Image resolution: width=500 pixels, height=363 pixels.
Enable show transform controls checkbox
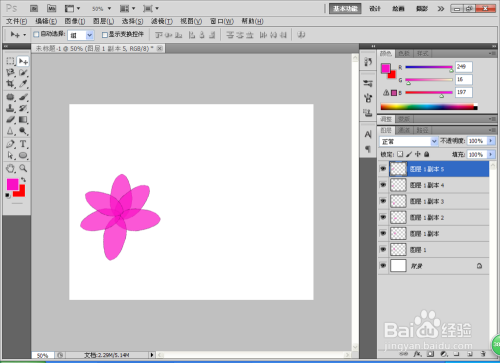click(105, 34)
